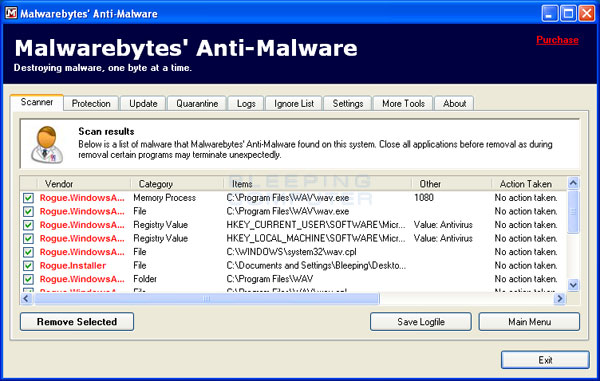Toggle checkbox for HKEY_LOCAL_MACHINE registry value row
Image resolution: width=600 pixels, height=381 pixels.
[x=28, y=239]
